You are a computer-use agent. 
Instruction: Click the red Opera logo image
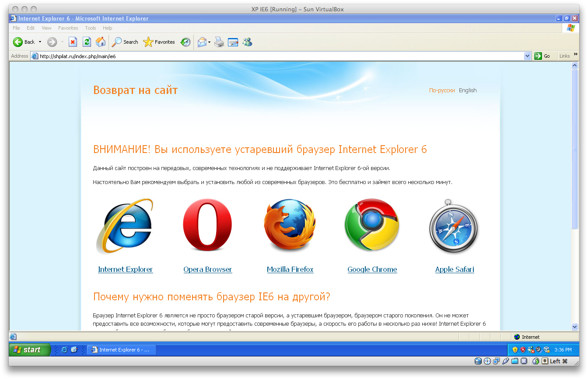pos(207,225)
